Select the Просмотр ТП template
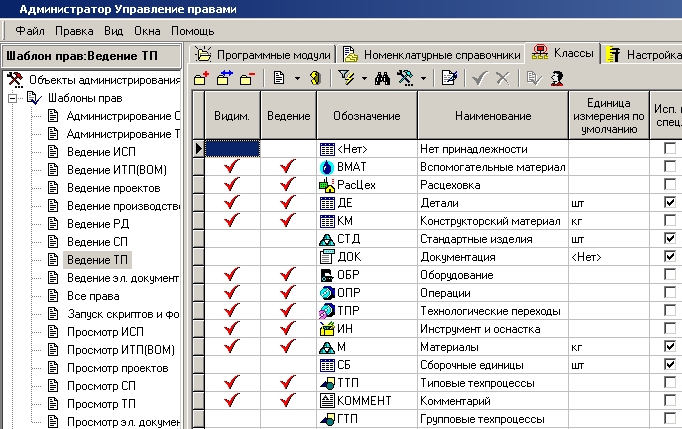The width and height of the screenshot is (682, 429). coord(101,404)
